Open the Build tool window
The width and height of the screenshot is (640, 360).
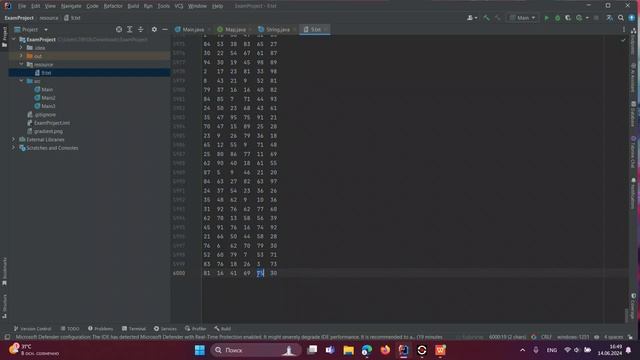pyautogui.click(x=222, y=329)
